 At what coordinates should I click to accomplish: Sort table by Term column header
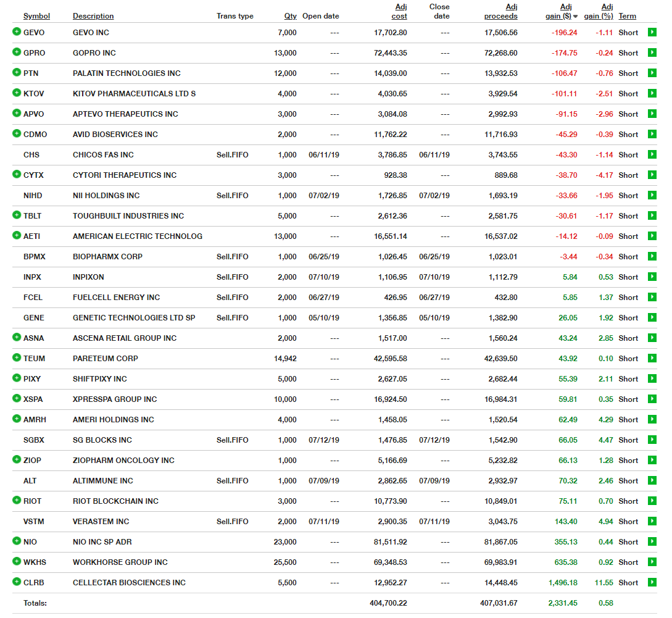(627, 16)
